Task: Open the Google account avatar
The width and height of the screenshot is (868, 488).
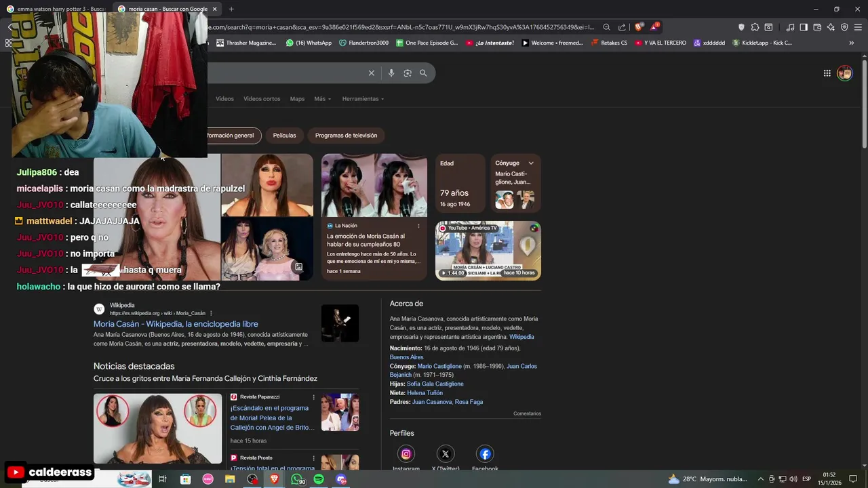Action: click(x=844, y=73)
